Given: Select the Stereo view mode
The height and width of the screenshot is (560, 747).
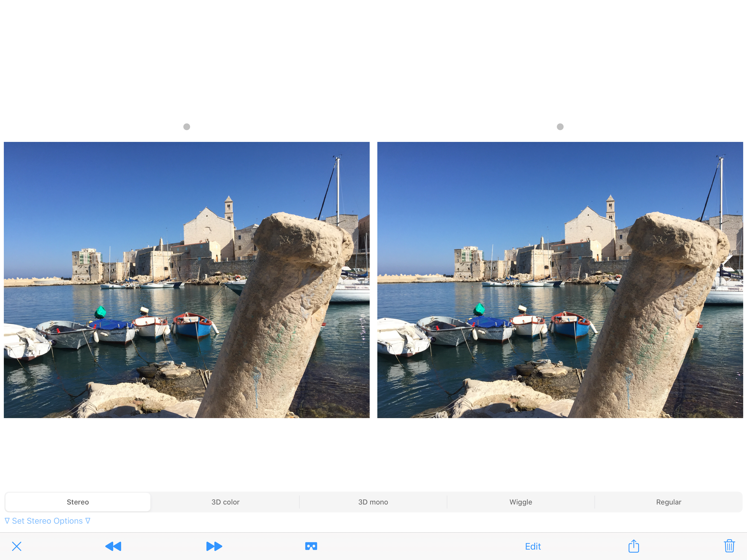Looking at the screenshot, I should point(78,502).
